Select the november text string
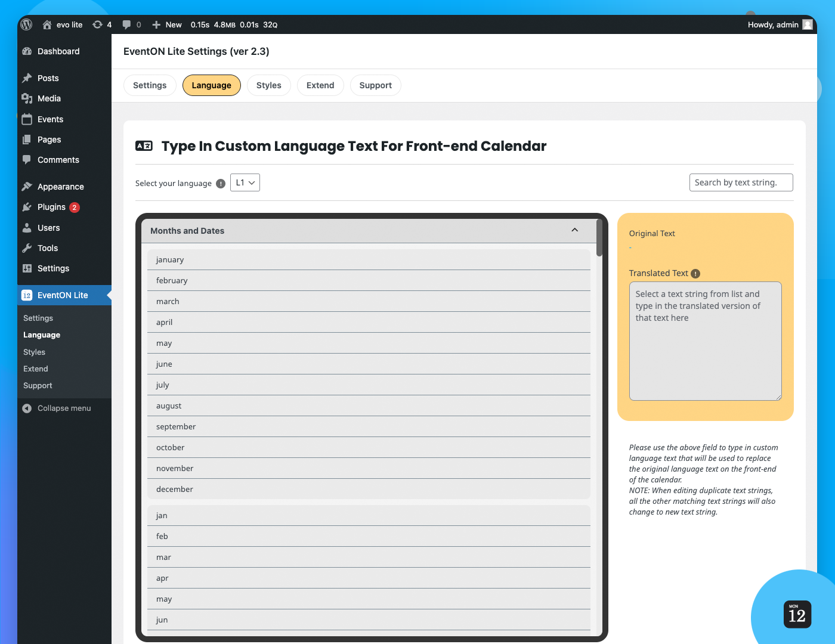The height and width of the screenshot is (644, 835). (369, 468)
